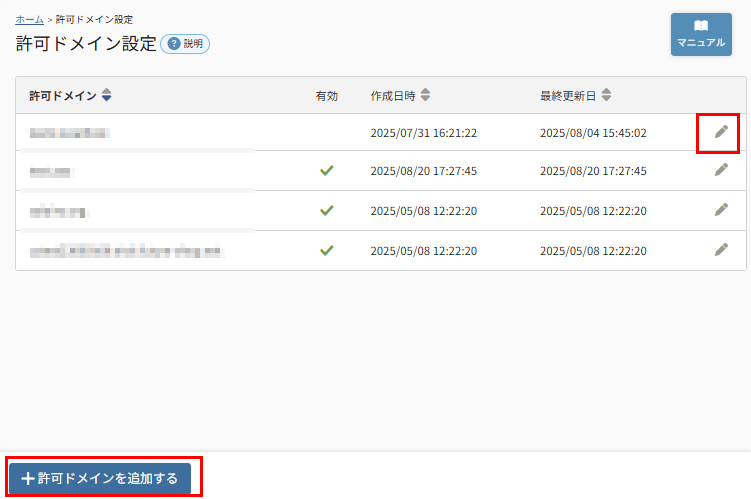Click the blurred domain name in first row
751x499 pixels.
tap(69, 132)
